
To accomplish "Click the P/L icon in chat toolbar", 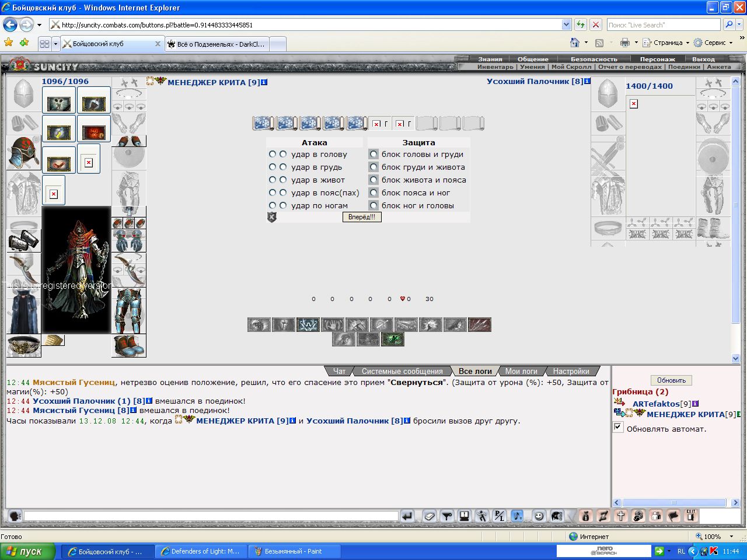I will pos(500,516).
